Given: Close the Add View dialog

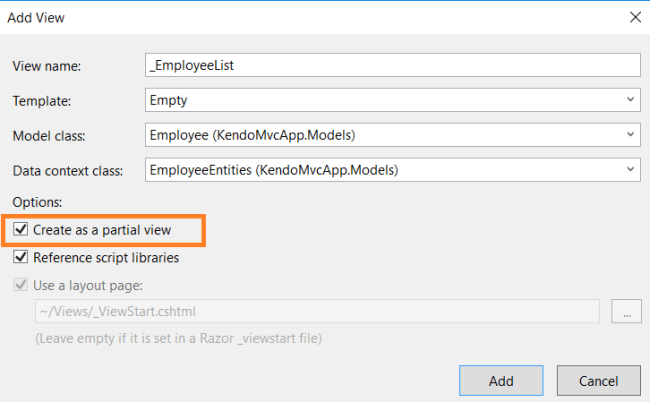Looking at the screenshot, I should pos(633,17).
